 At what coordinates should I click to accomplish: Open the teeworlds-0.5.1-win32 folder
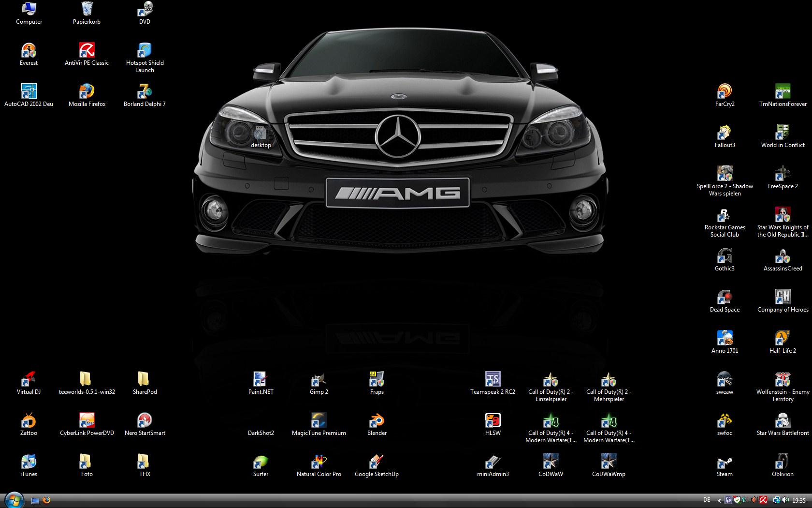click(87, 380)
